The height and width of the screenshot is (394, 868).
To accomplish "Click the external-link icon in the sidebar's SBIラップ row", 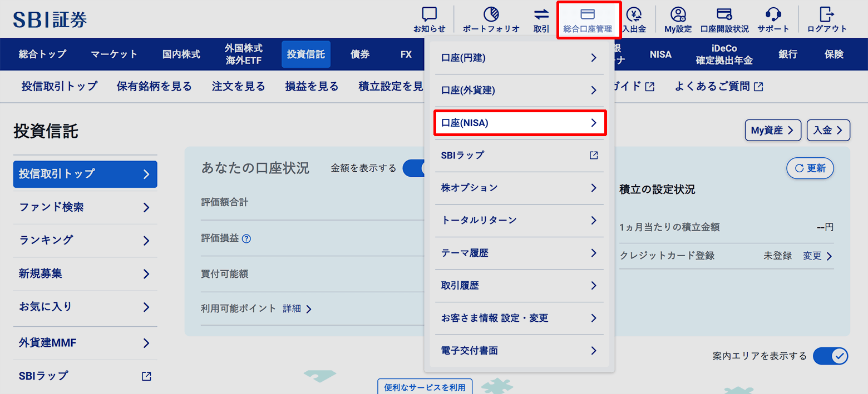I will tap(146, 376).
